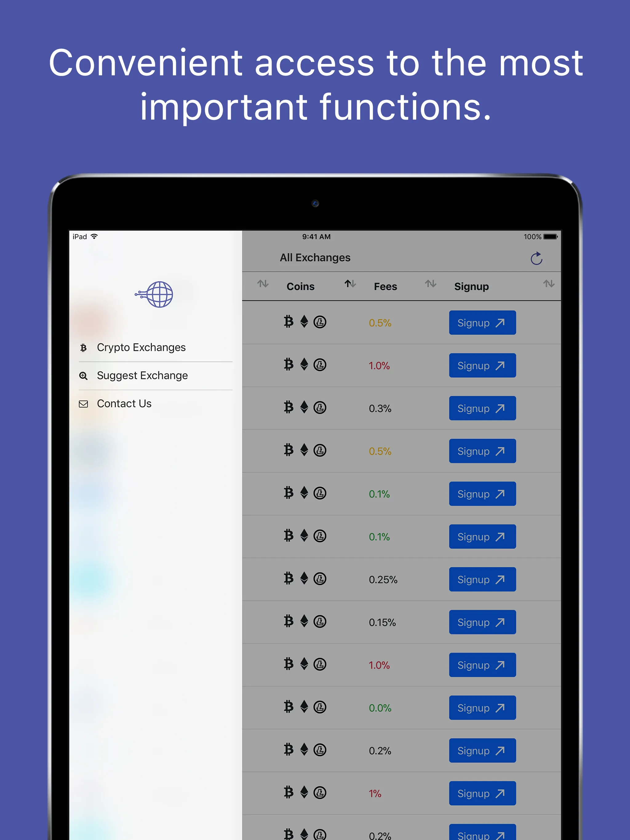Screen dimensions: 630x840
Task: Click the refresh icon in top right
Action: pos(538,260)
